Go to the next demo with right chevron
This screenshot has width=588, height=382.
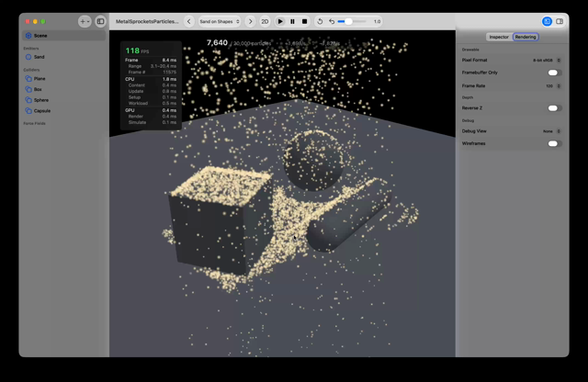click(251, 21)
